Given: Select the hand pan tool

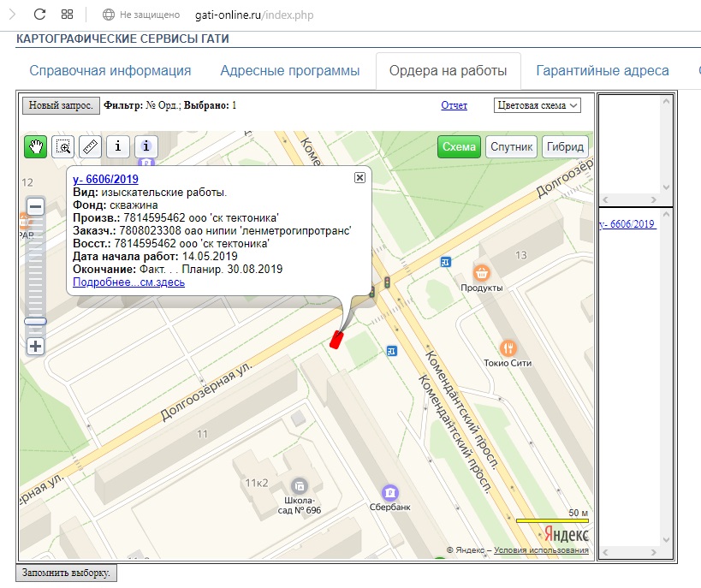Looking at the screenshot, I should point(35,146).
